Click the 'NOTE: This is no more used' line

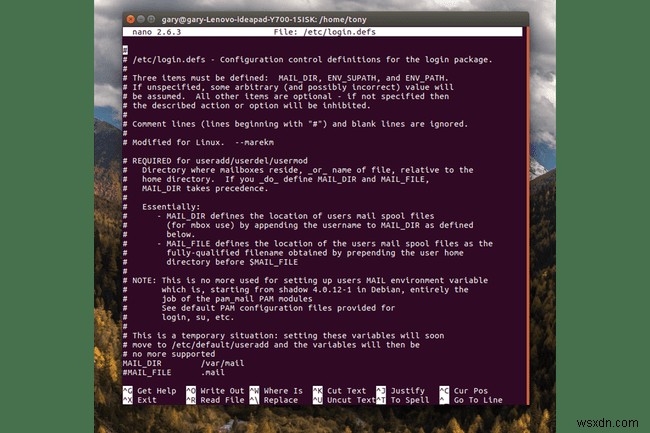pos(305,281)
